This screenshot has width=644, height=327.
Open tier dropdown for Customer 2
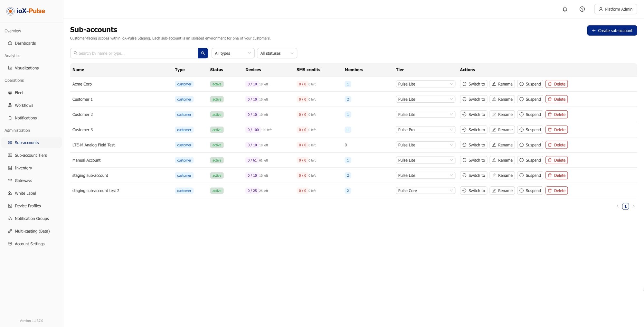click(425, 115)
